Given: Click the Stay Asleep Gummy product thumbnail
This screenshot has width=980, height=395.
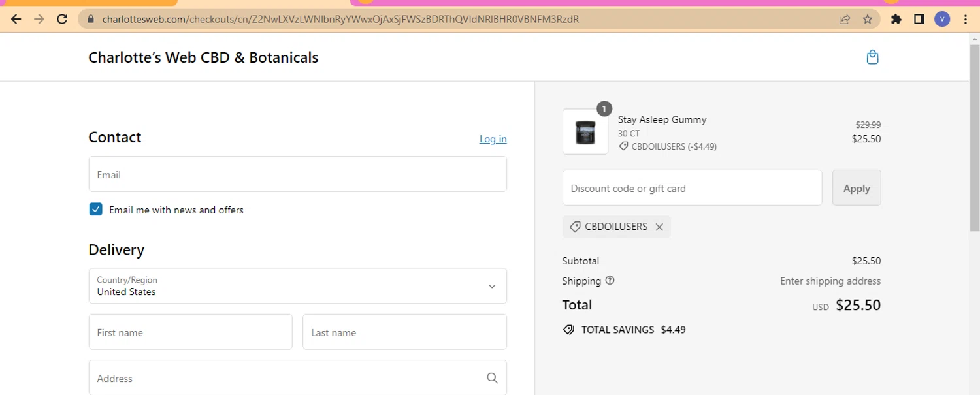Looking at the screenshot, I should [585, 131].
